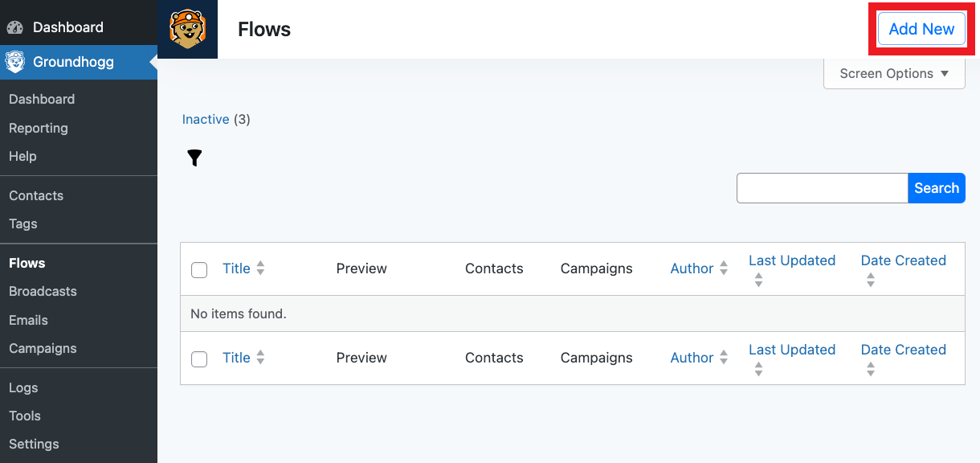Viewport: 980px width, 463px height.
Task: Sort arrows under top Date Created column
Action: click(x=871, y=280)
